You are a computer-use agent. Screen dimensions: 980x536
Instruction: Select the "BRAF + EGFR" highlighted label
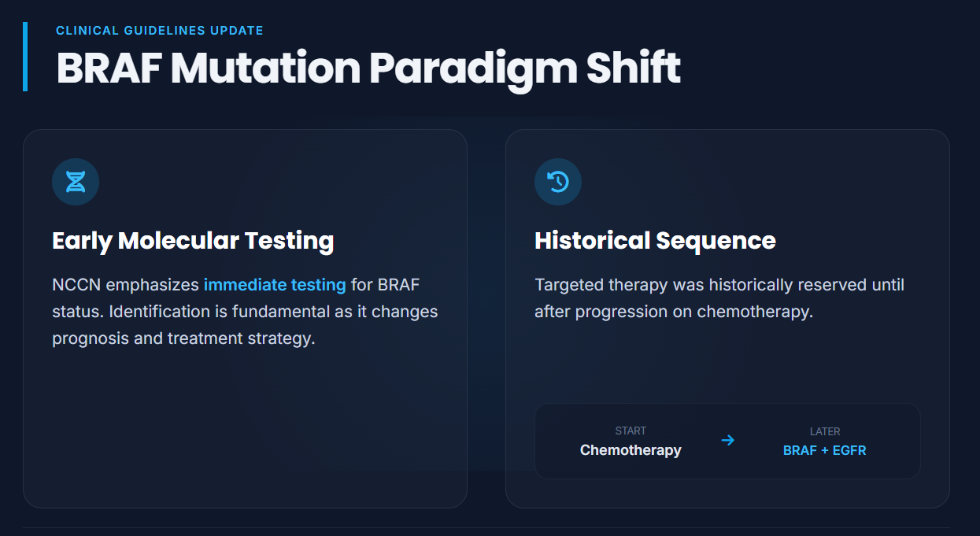824,451
